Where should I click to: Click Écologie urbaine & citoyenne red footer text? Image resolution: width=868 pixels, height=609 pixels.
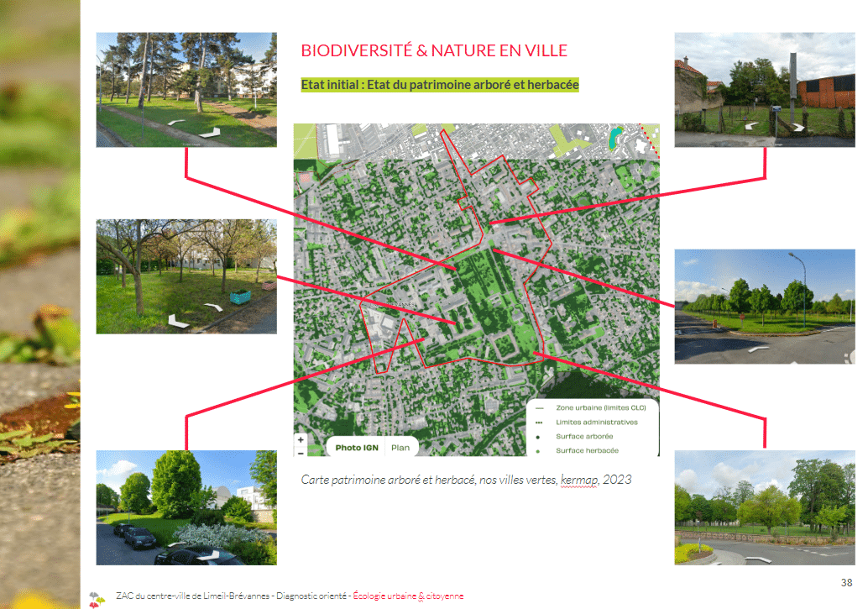click(x=408, y=596)
